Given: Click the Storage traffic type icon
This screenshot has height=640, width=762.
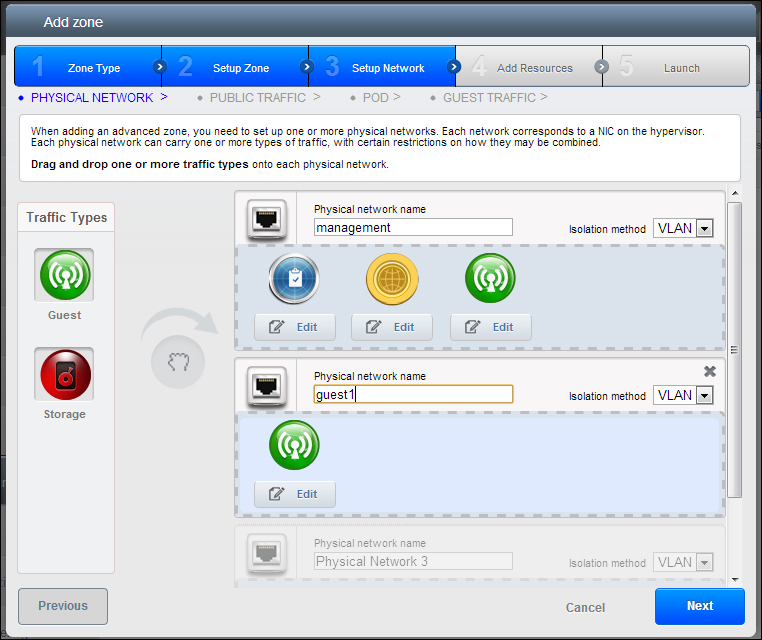Looking at the screenshot, I should 64,374.
